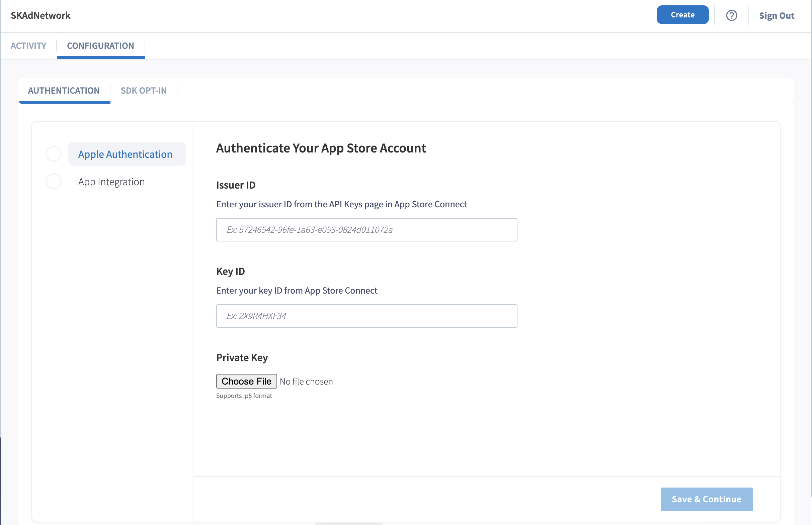The image size is (812, 525).
Task: Click the SKAdNetwork page title
Action: tap(40, 15)
